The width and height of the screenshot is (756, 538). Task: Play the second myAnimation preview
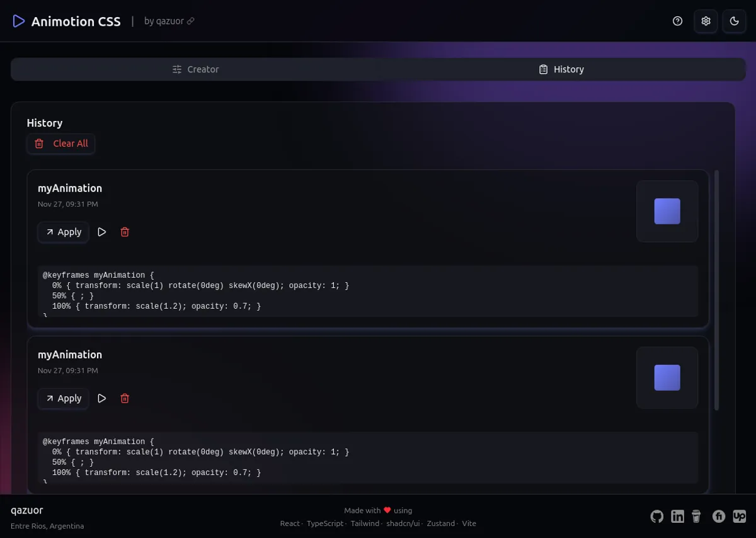point(102,398)
